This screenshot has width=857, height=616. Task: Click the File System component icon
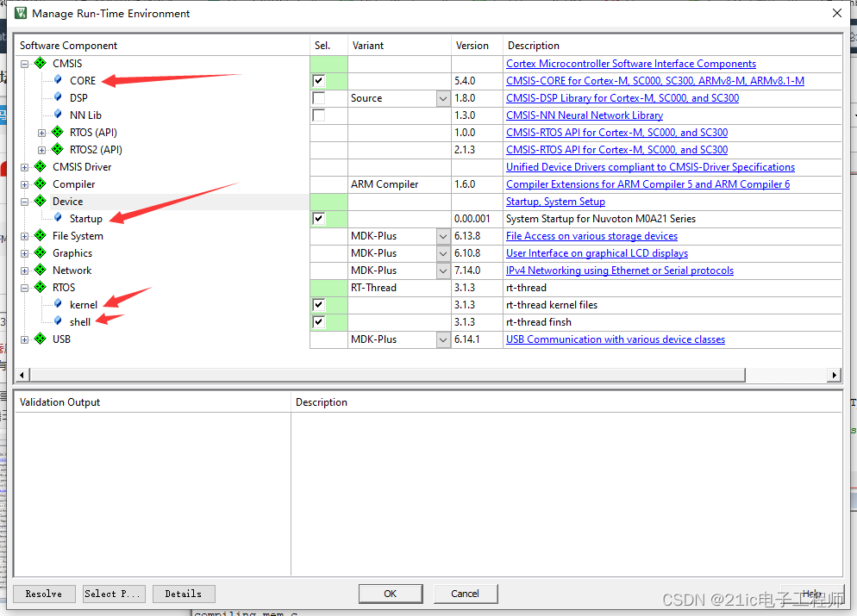(x=40, y=235)
